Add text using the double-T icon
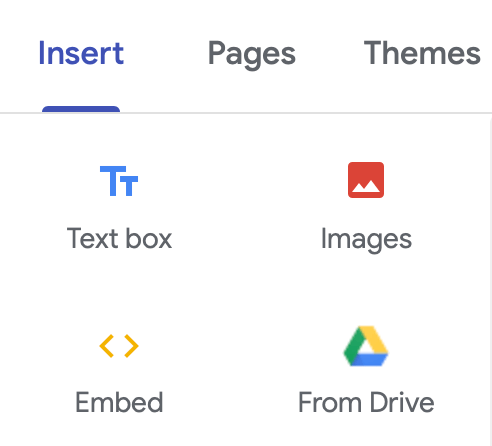This screenshot has height=446, width=492. [x=119, y=181]
